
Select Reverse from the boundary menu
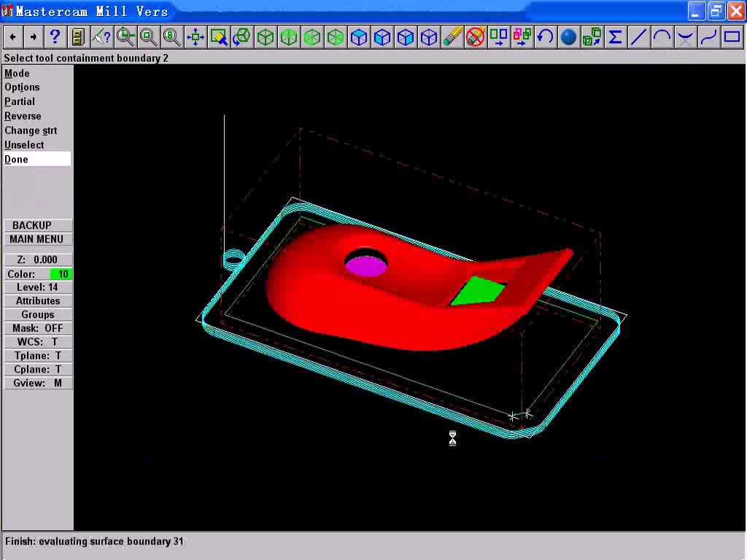point(23,116)
